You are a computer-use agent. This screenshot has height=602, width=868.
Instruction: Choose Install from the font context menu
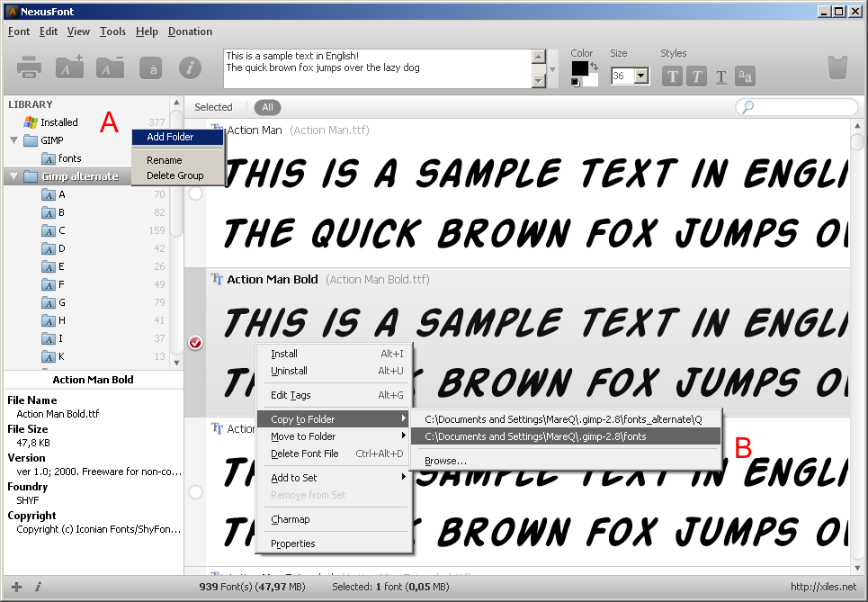click(333, 354)
